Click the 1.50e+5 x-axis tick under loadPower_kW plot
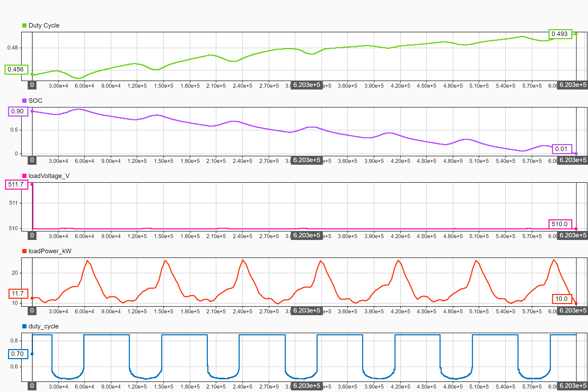This screenshot has width=588, height=392. point(164,311)
